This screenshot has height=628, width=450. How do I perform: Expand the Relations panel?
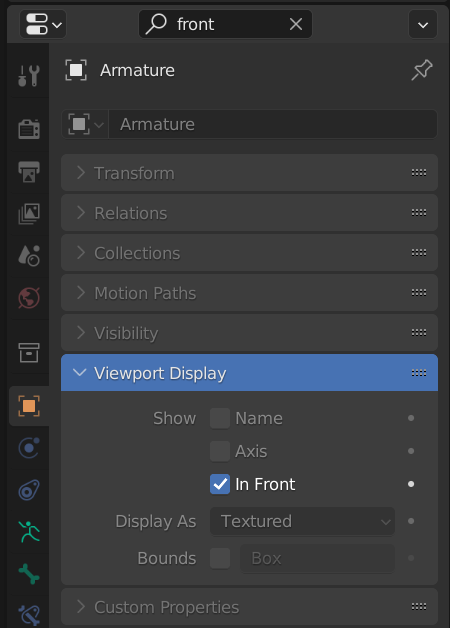point(249,213)
